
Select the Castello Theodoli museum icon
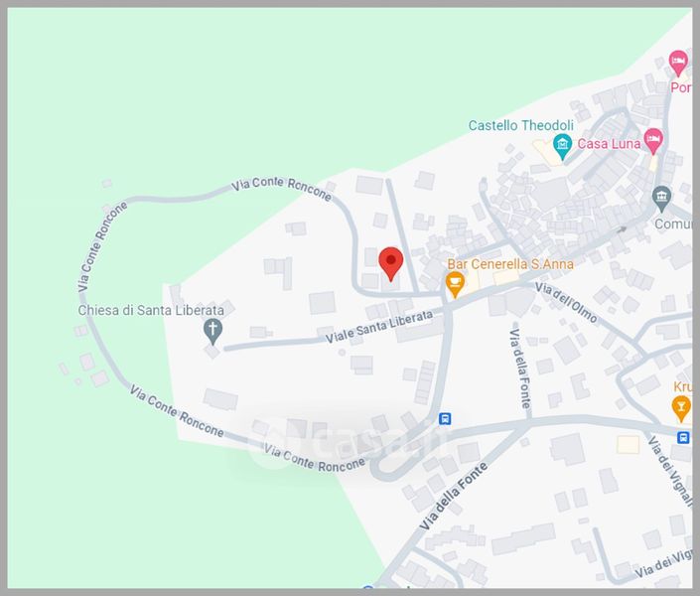(563, 146)
